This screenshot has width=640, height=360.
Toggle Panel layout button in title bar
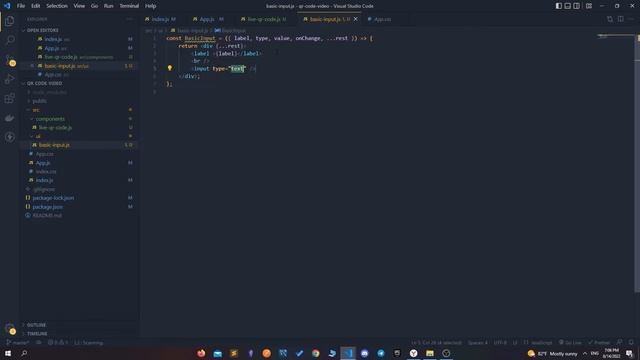tap(567, 6)
